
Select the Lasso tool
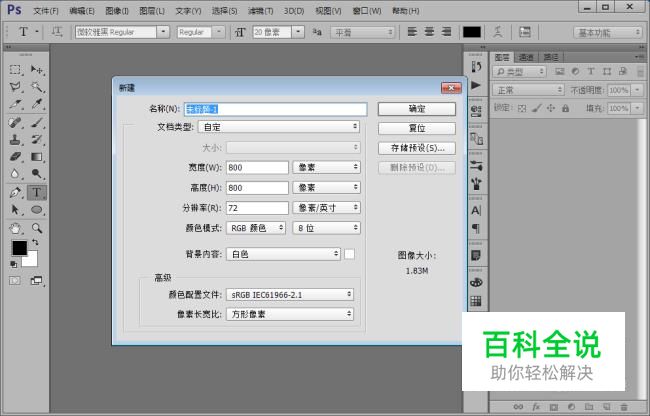coord(15,87)
